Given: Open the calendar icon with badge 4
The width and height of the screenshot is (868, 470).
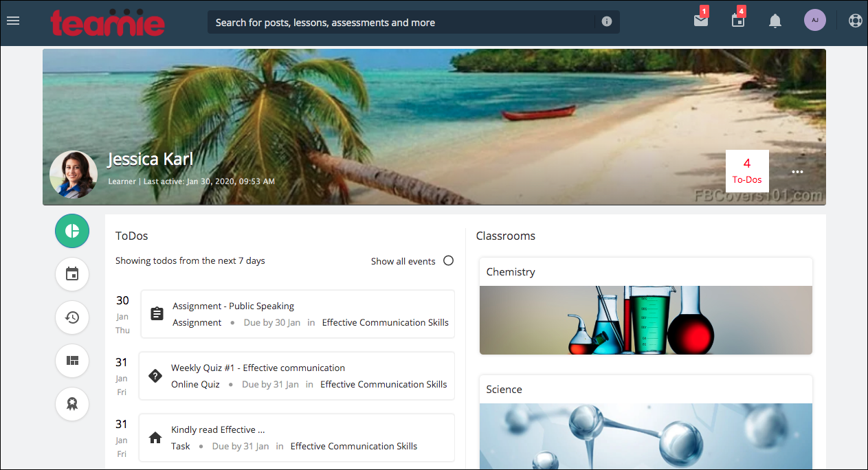Looking at the screenshot, I should click(x=738, y=21).
